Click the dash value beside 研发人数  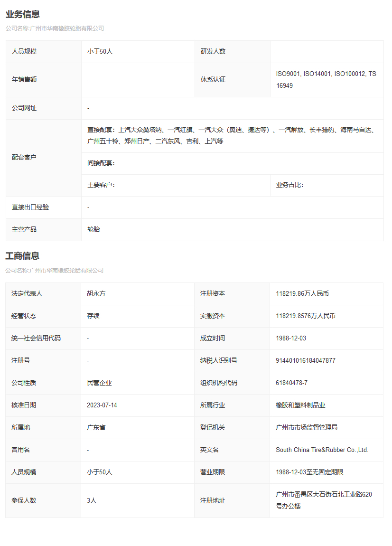277,52
